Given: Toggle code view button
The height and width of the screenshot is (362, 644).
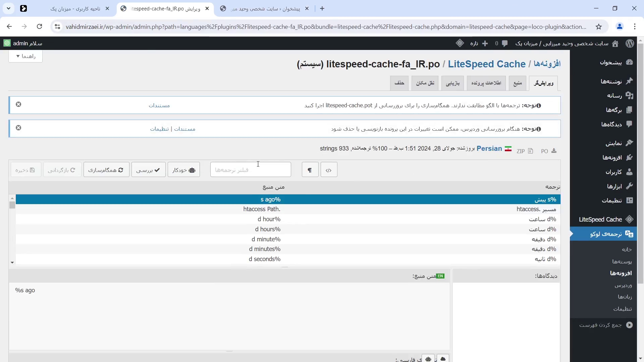Looking at the screenshot, I should (329, 170).
